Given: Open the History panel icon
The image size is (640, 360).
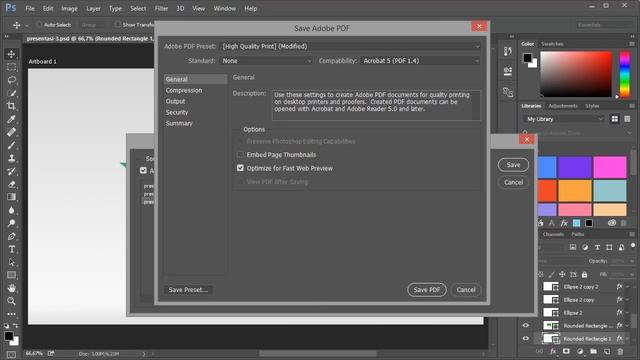Looking at the screenshot, I should [508, 51].
